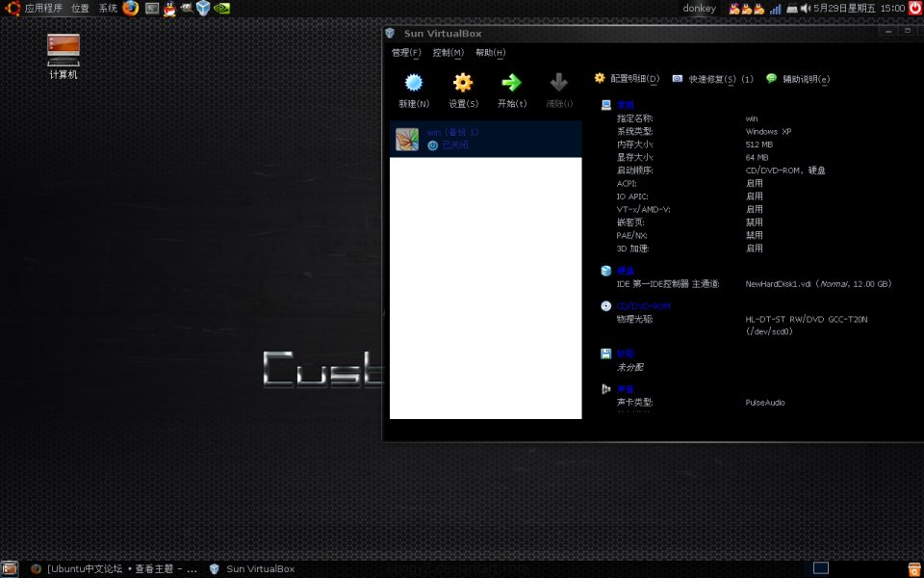Open the 管理(F) menu in VirtualBox
The width and height of the screenshot is (924, 578).
coord(406,52)
